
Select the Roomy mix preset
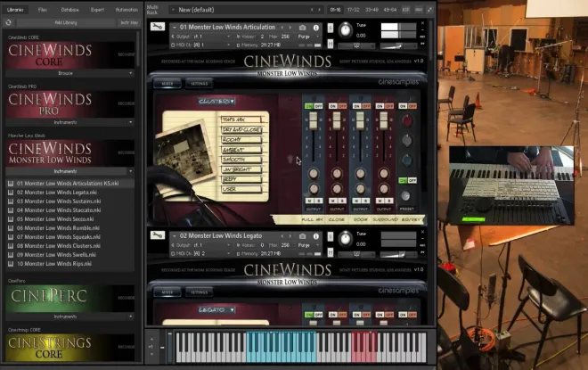241,140
